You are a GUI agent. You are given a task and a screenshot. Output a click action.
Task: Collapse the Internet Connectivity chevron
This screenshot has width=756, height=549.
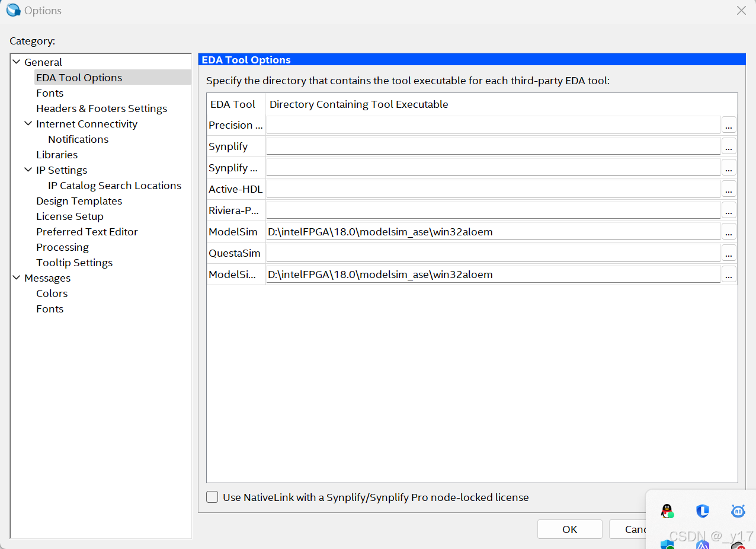pos(28,123)
